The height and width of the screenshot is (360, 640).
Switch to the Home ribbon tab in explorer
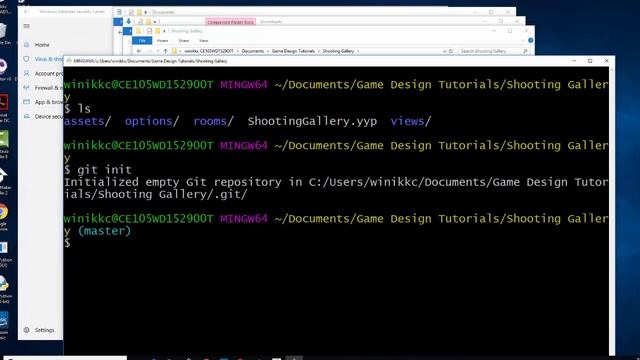pos(162,41)
